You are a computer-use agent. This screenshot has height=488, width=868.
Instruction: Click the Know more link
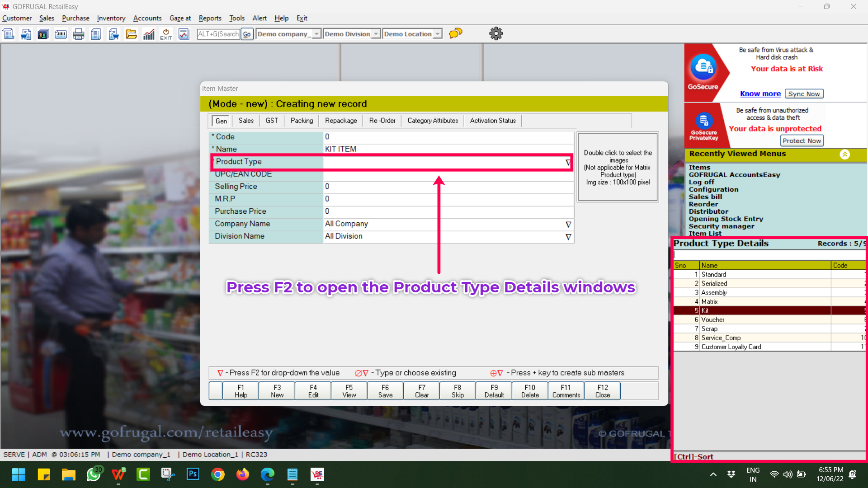point(760,94)
